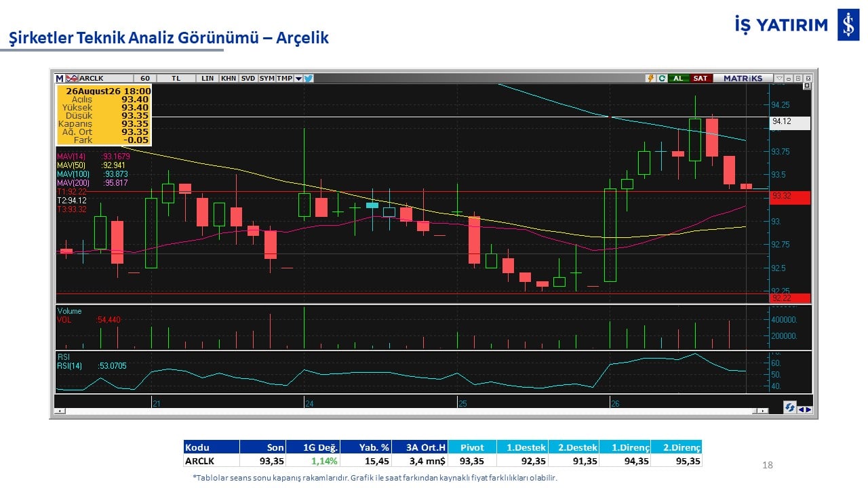Maximize the Matriks chart window
This screenshot has width=868, height=488.
click(798, 78)
